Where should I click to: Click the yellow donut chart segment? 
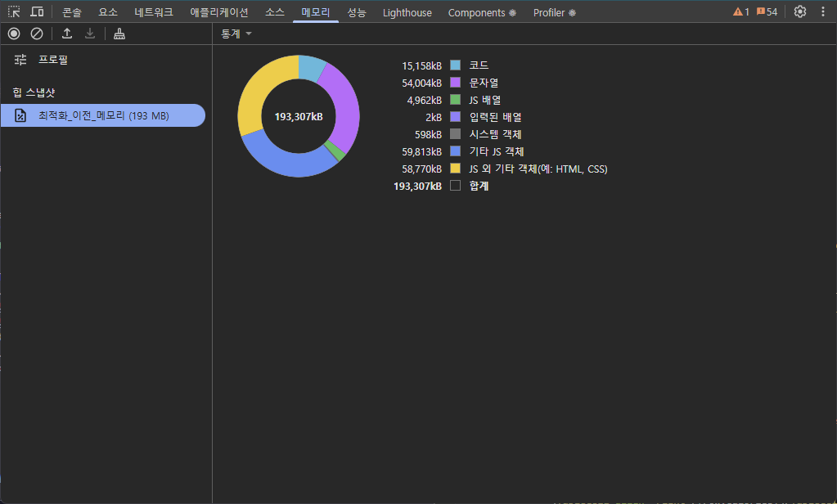tap(258, 91)
